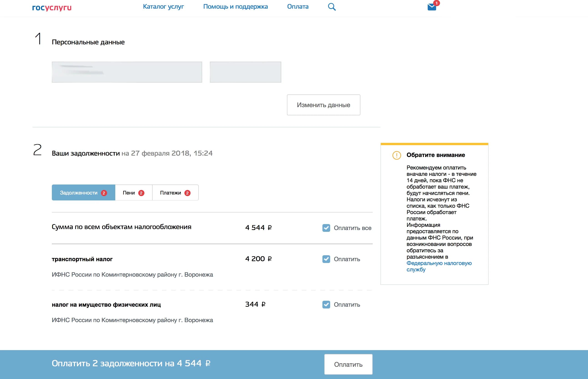Select the Задолженности tab
Image resolution: width=588 pixels, height=379 pixels.
click(83, 192)
